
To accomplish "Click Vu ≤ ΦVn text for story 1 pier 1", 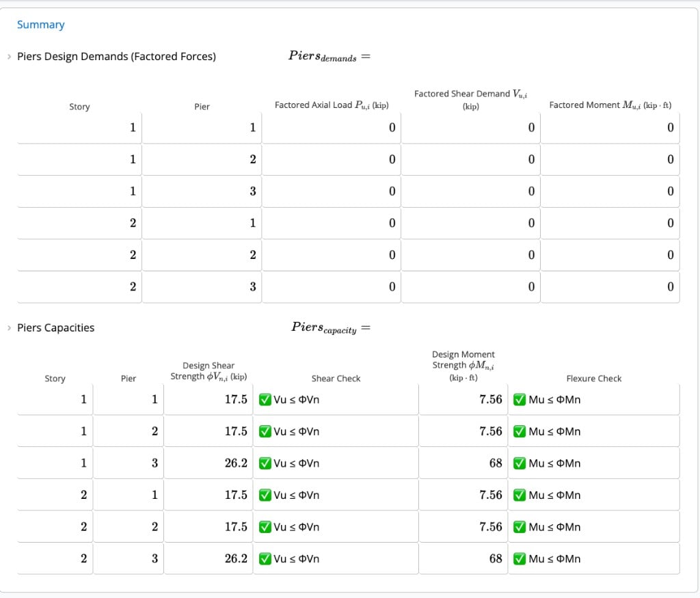I will point(297,399).
